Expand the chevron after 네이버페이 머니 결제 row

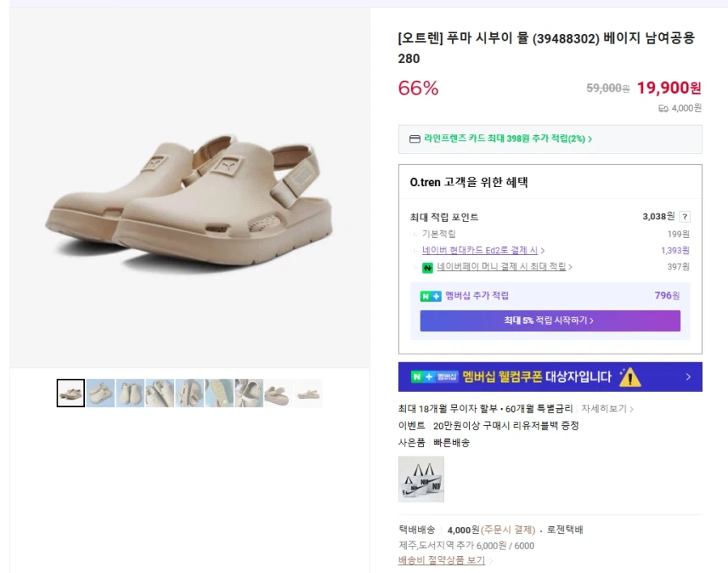coord(570,267)
